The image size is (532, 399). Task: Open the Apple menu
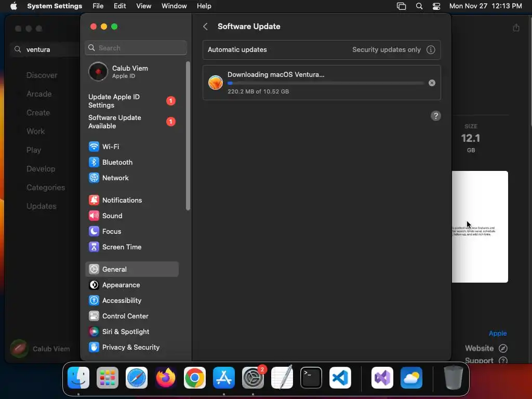tap(14, 6)
